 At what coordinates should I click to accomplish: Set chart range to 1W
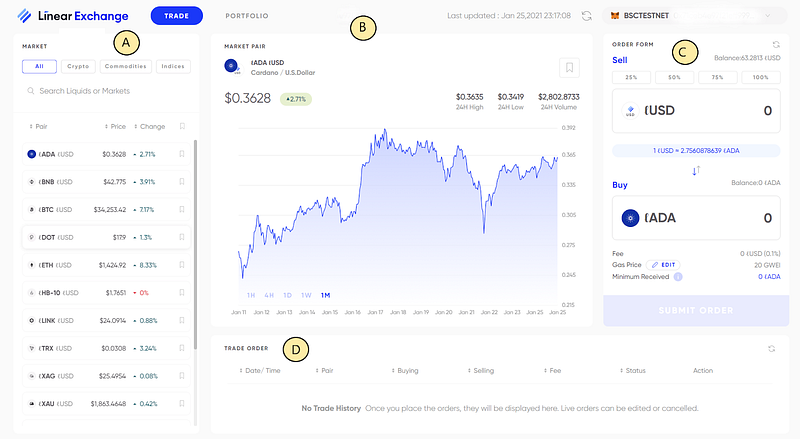306,295
